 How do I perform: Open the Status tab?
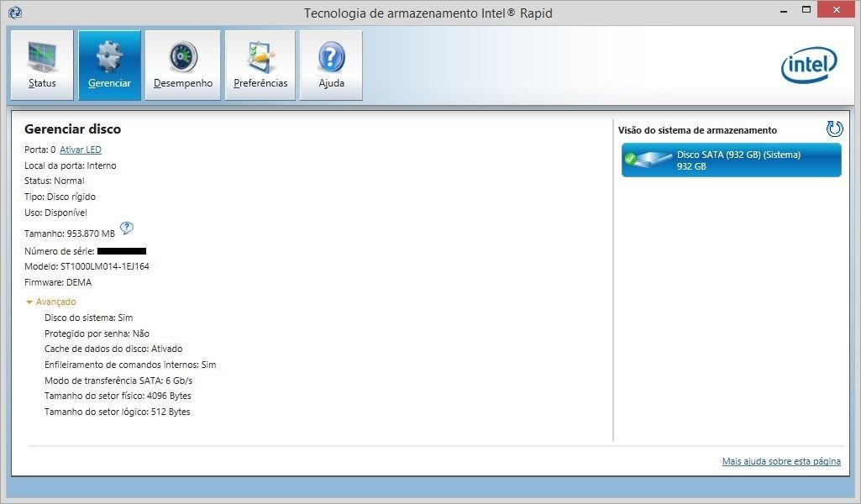(42, 66)
